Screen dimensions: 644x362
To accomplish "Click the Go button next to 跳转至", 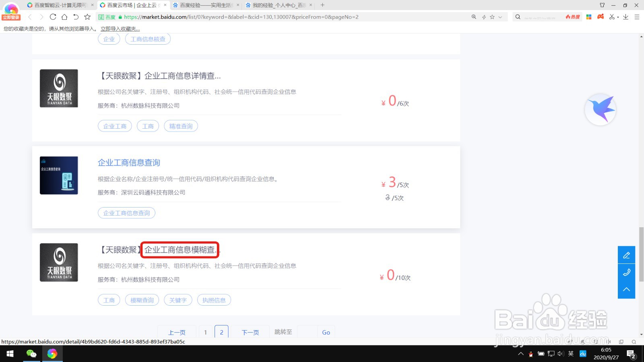I will [x=326, y=332].
